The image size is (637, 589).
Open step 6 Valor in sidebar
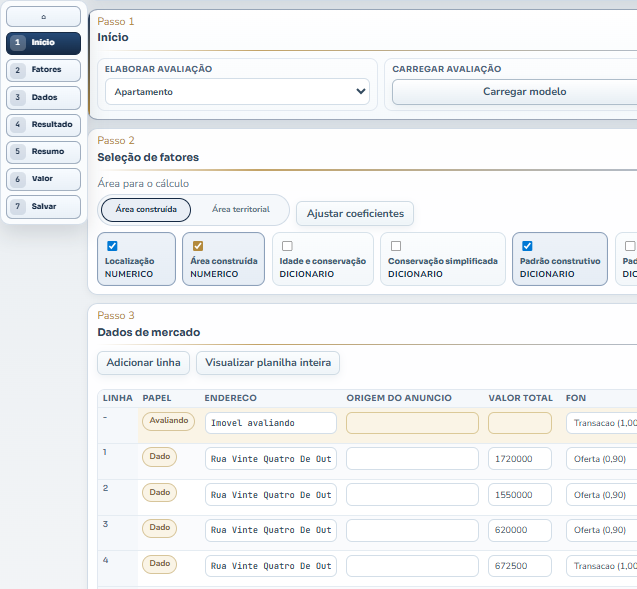43,179
